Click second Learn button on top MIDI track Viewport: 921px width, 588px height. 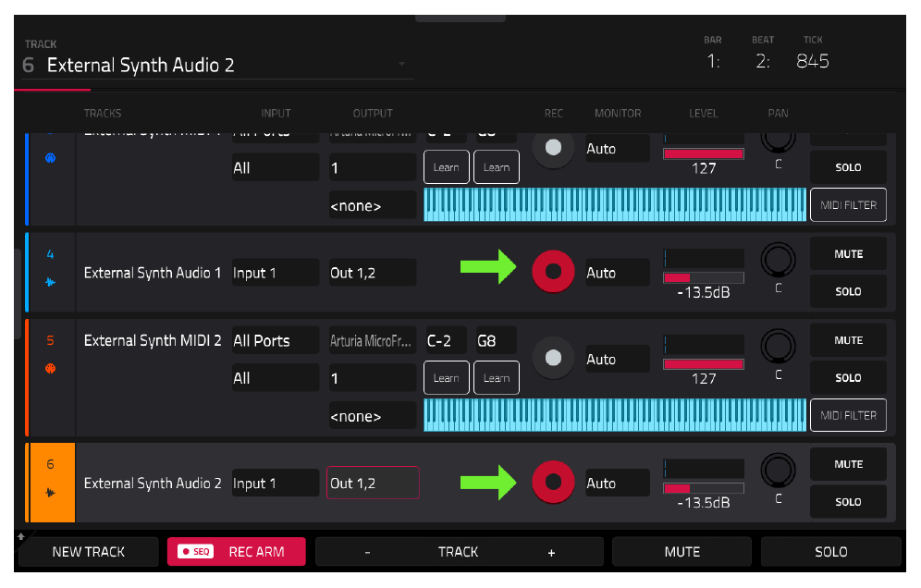click(497, 167)
